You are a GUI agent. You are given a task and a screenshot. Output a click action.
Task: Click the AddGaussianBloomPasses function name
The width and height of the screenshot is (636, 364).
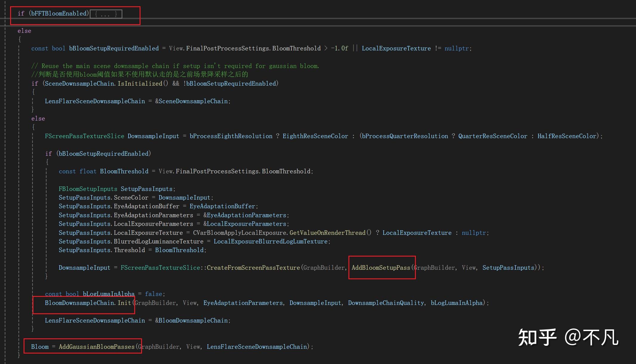click(96, 347)
